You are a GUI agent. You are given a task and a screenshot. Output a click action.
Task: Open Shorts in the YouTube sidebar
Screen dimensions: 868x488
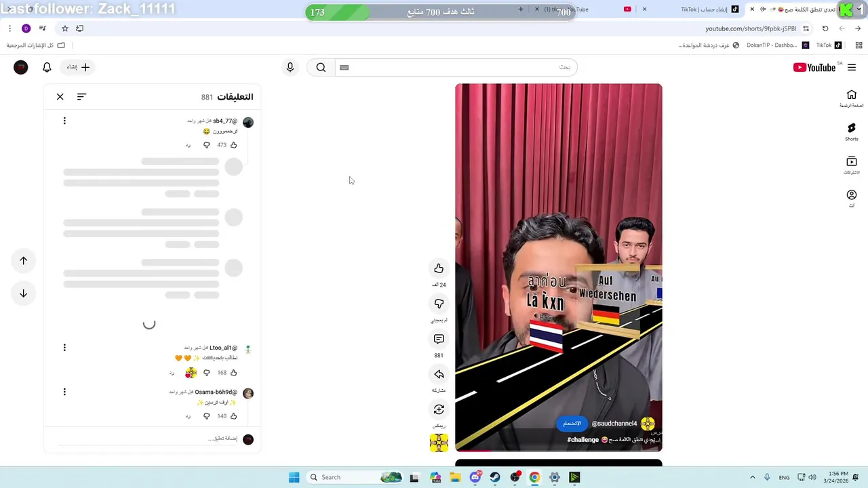click(852, 132)
